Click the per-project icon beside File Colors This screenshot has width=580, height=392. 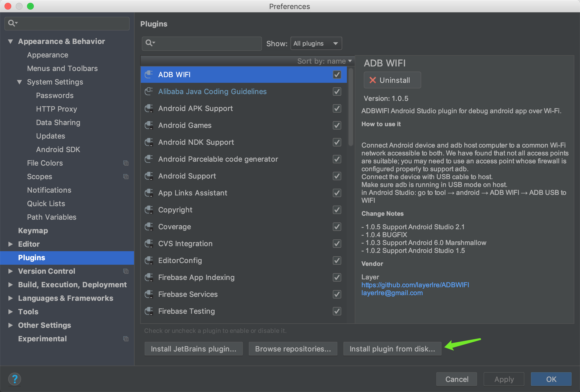point(126,163)
